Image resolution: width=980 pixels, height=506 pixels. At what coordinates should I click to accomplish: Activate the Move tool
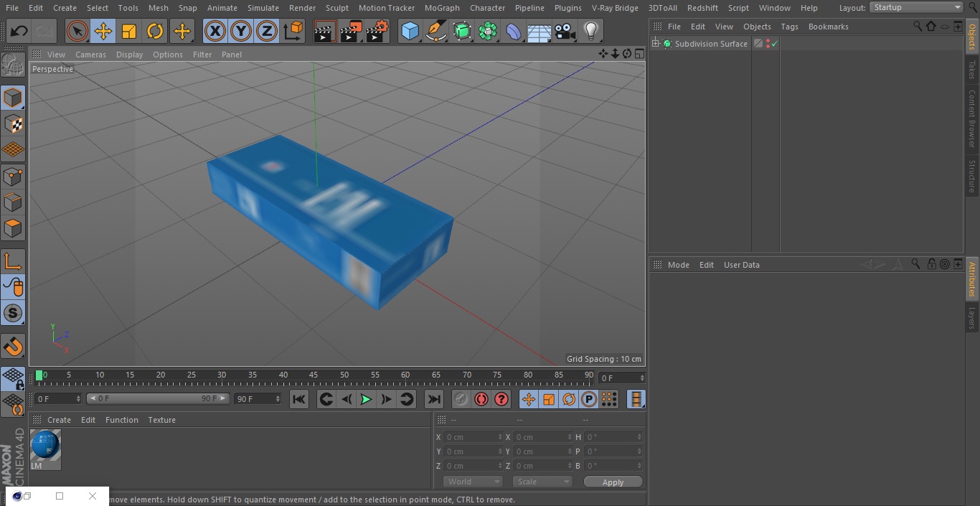point(103,31)
